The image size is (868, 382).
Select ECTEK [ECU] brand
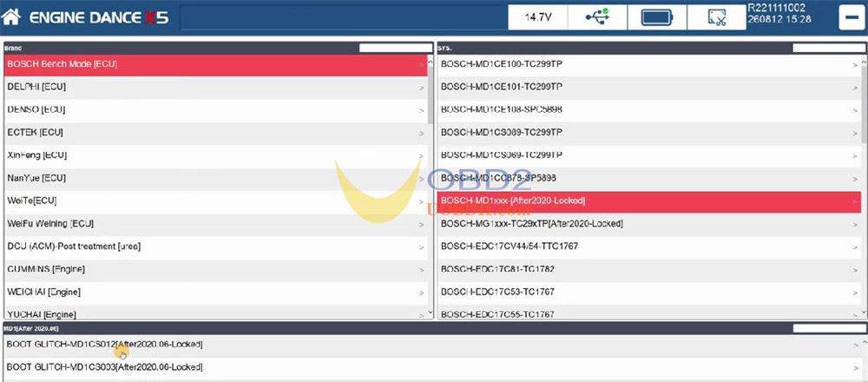tap(216, 133)
